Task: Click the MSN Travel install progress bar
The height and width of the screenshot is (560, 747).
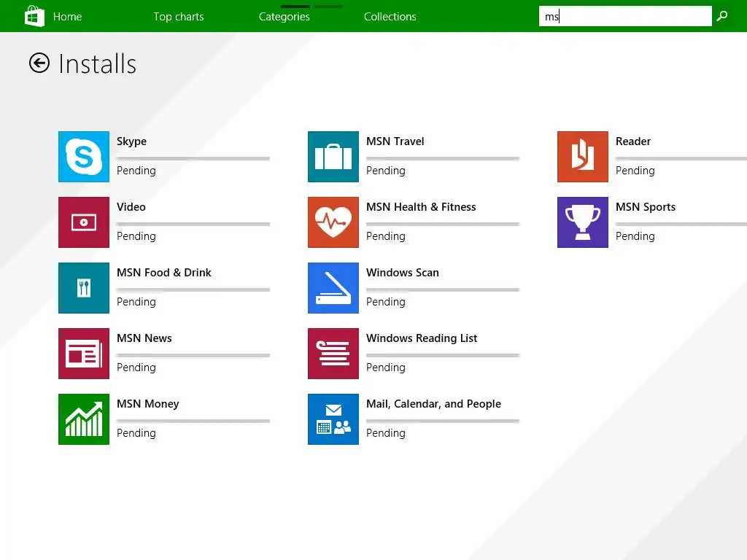Action: pyautogui.click(x=443, y=158)
